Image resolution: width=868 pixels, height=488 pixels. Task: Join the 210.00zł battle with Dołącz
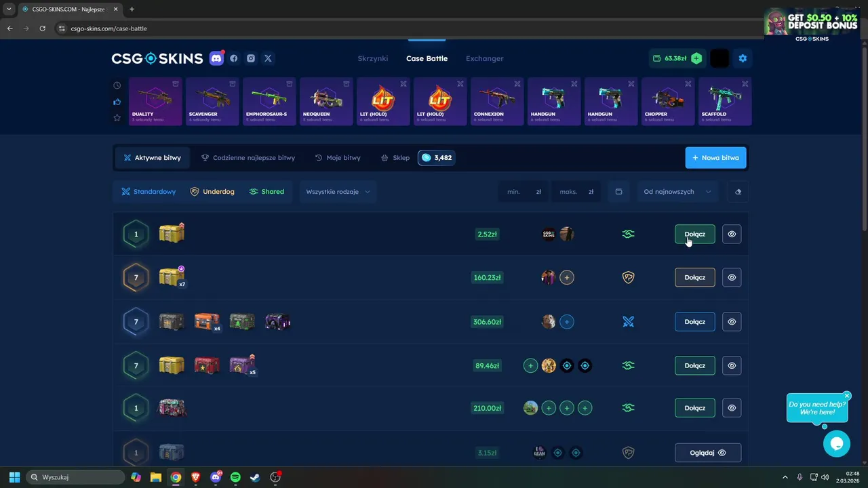click(695, 408)
